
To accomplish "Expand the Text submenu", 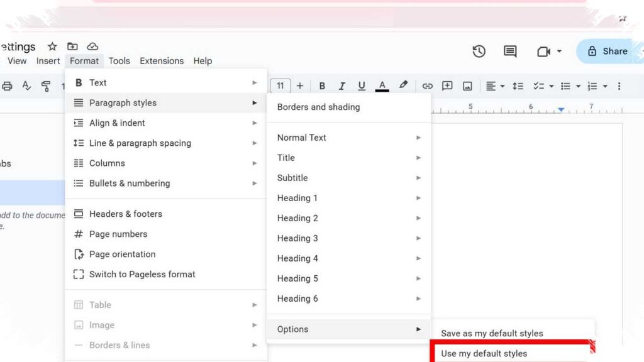I will click(166, 82).
